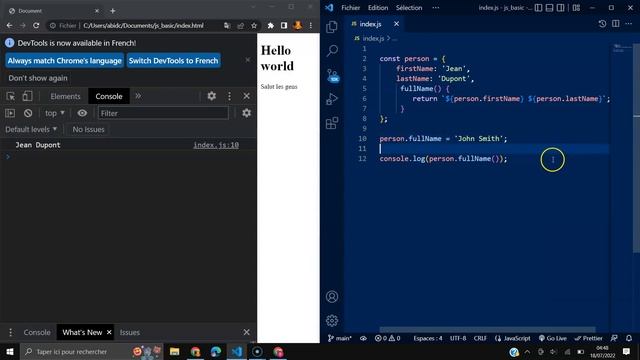Open the Edition menu in VS Code
The height and width of the screenshot is (360, 640).
click(378, 8)
